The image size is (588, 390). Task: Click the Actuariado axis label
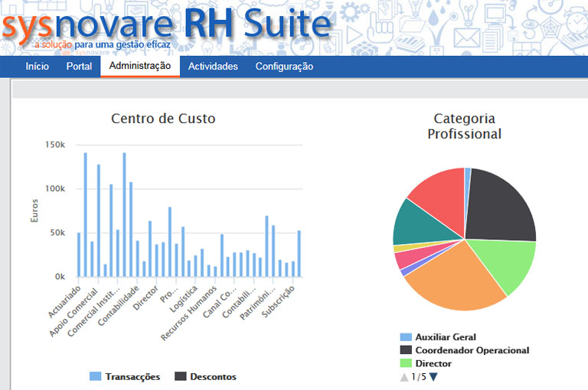64,301
